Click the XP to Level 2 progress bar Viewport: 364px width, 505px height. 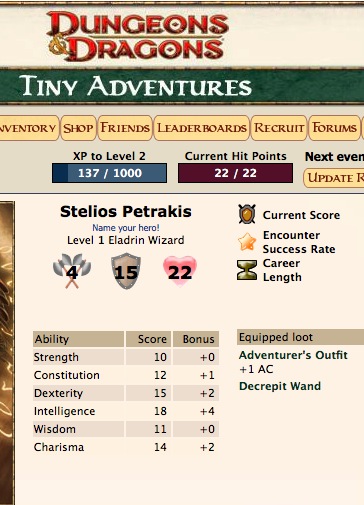point(109,173)
